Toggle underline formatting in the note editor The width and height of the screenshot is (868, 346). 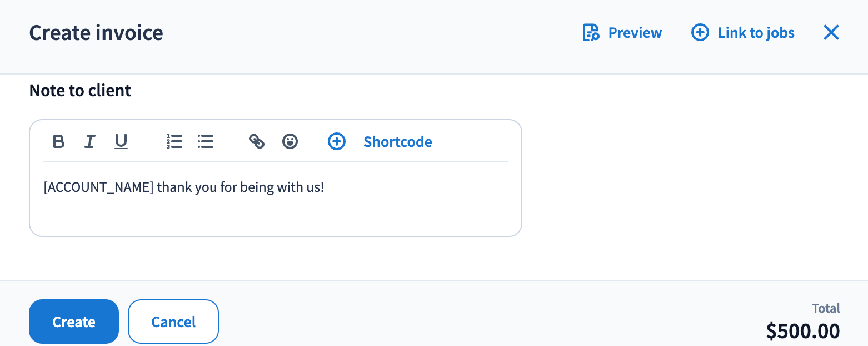click(x=121, y=142)
